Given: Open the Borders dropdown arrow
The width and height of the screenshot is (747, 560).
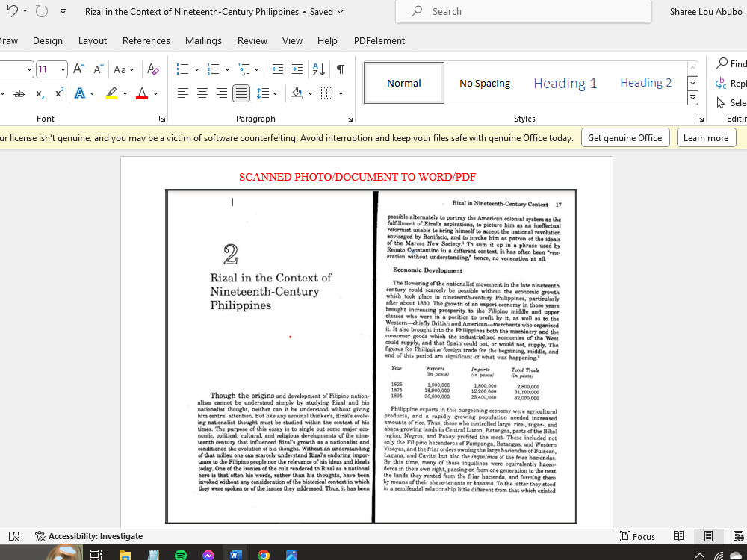Looking at the screenshot, I should coord(341,94).
